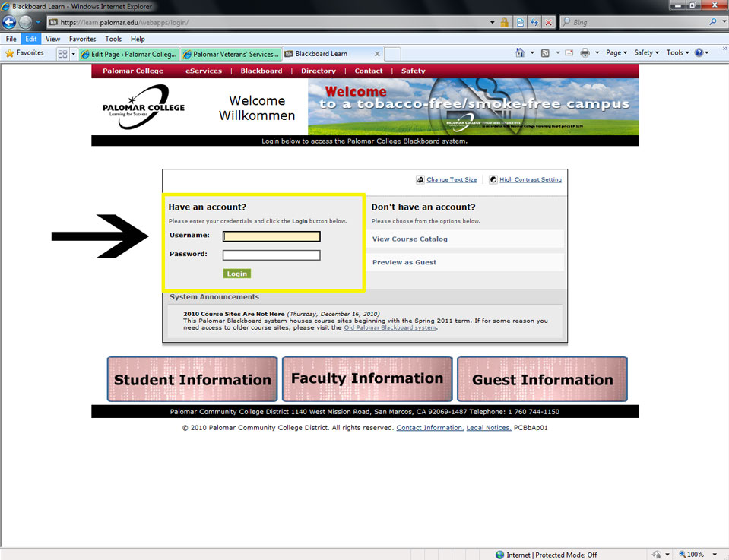
Task: Click the RSS feeds icon
Action: (545, 53)
